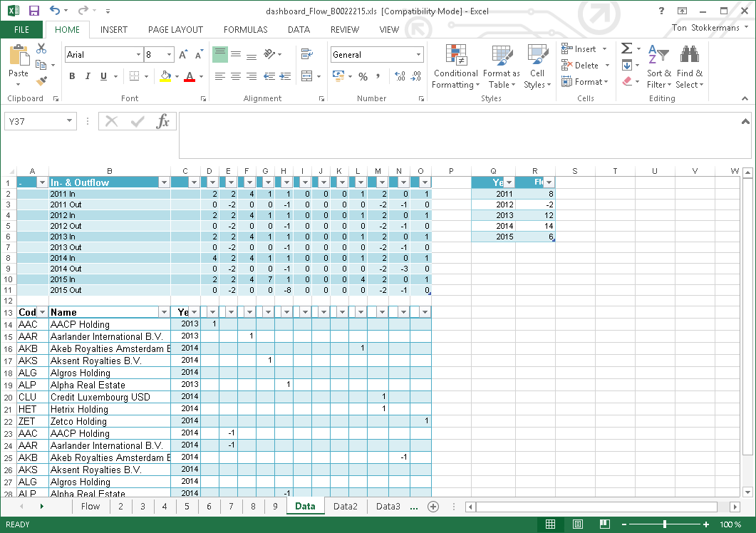Switch to the FORMULAS ribbon tab
This screenshot has height=533, width=756.
click(245, 29)
